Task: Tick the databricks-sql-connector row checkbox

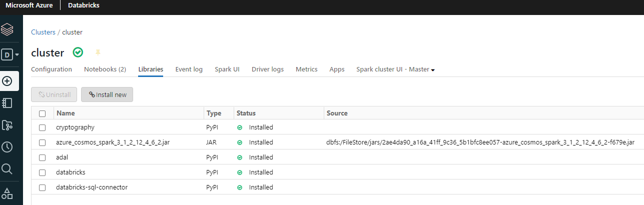Action: [43, 187]
